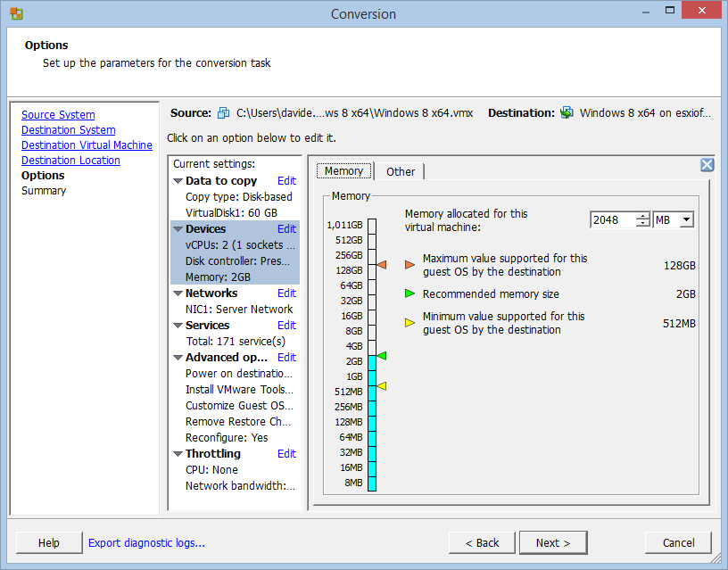Screen dimensions: 728x570
Task: Edit the Networks settings
Action: point(286,293)
